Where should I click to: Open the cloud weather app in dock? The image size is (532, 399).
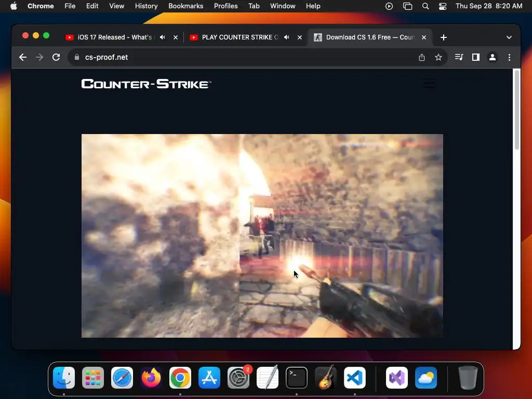tap(426, 378)
